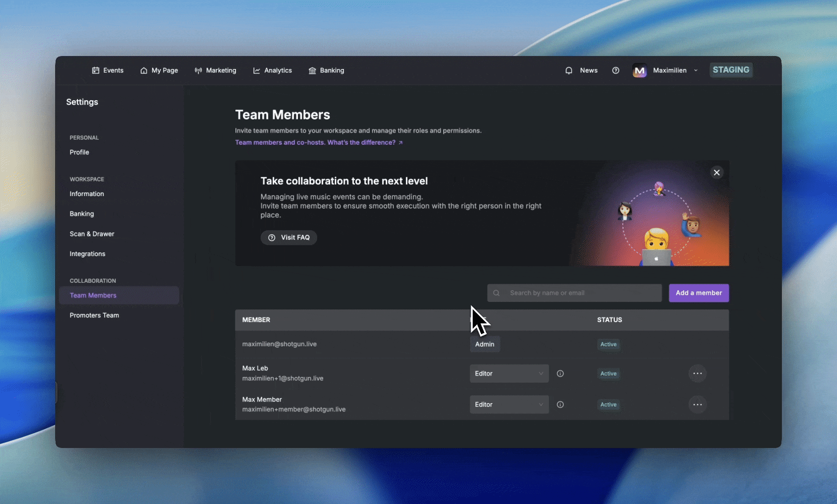The height and width of the screenshot is (504, 837).
Task: Click the Marketing broadcast icon
Action: point(199,70)
